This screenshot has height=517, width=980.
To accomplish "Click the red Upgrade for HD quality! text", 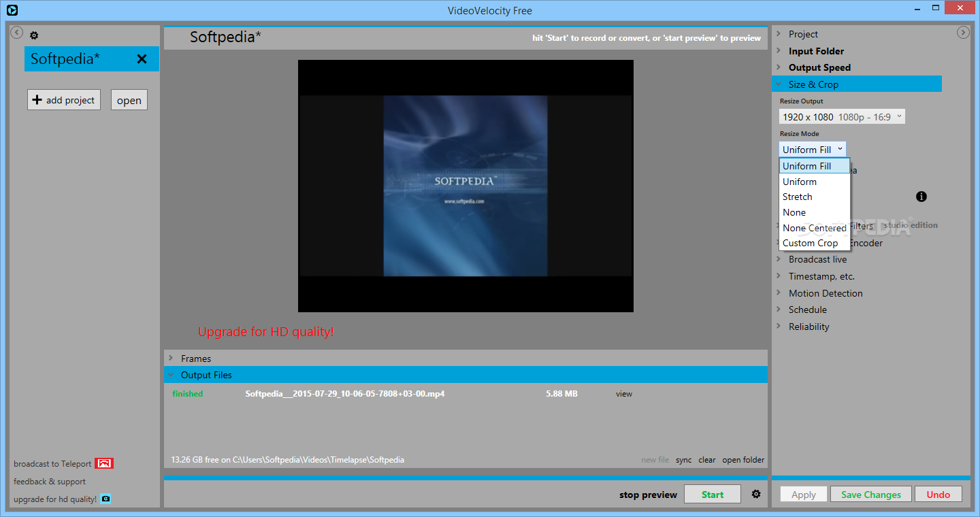I will point(266,332).
